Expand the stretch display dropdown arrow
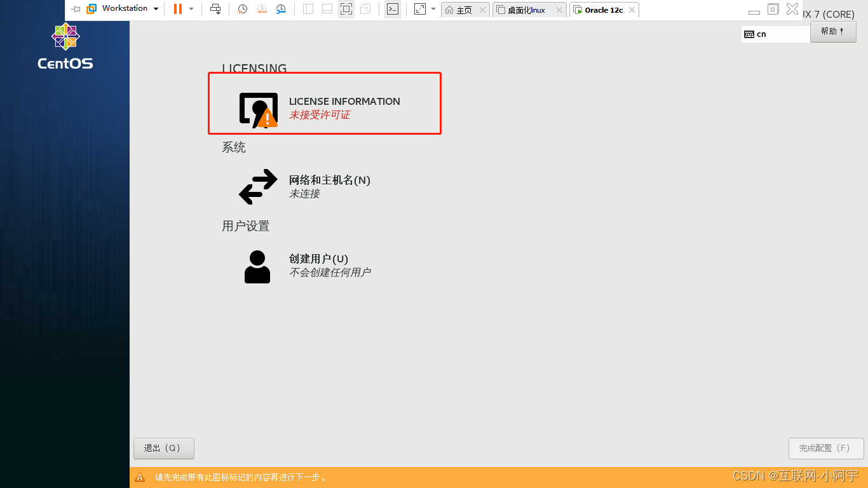This screenshot has width=868, height=488. [x=433, y=9]
